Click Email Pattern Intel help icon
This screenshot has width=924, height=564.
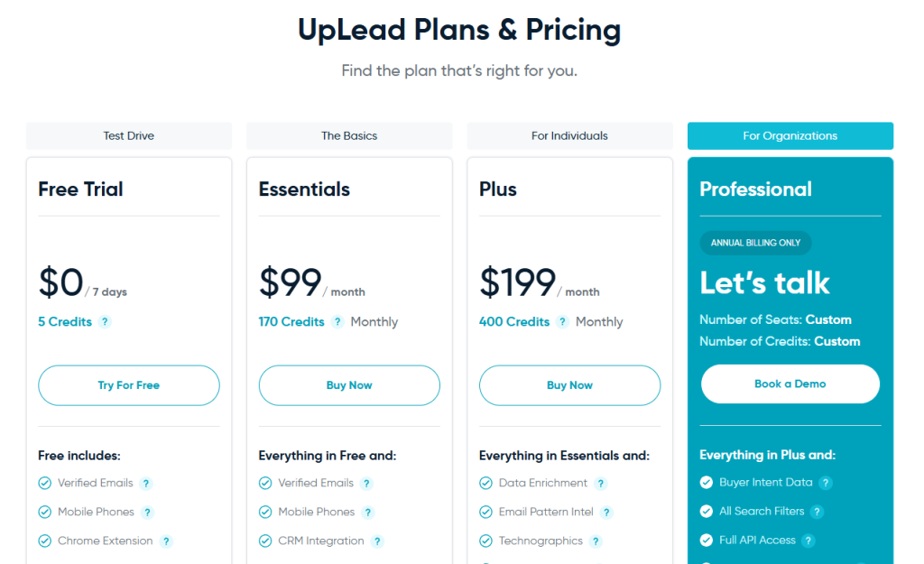pos(606,513)
